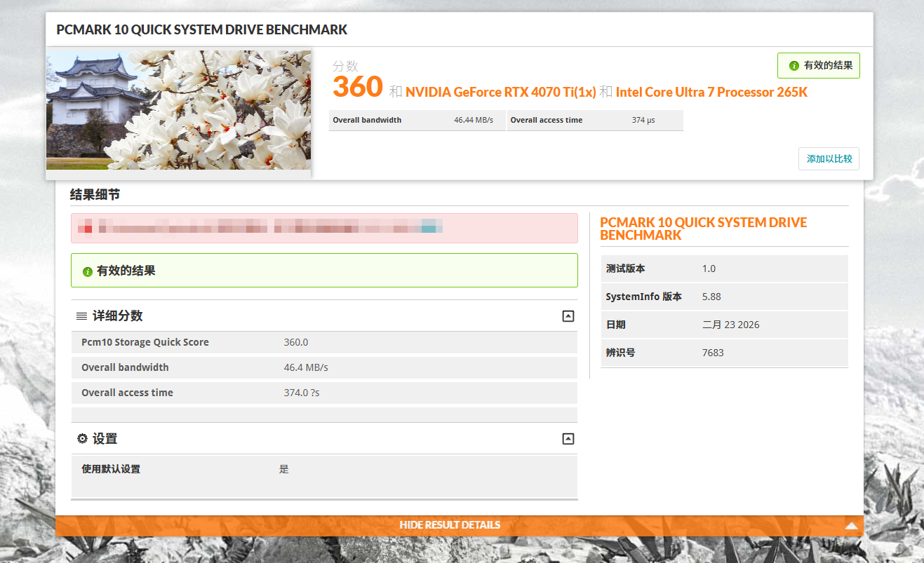This screenshot has width=924, height=563.
Task: Click the page title PCMARK 10 QUICK SYSTEM DRIVE BENCHMARK
Action: (x=202, y=30)
